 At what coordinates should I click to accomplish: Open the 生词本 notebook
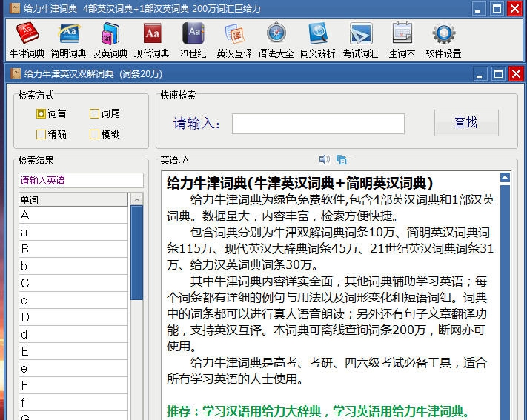pyautogui.click(x=402, y=40)
